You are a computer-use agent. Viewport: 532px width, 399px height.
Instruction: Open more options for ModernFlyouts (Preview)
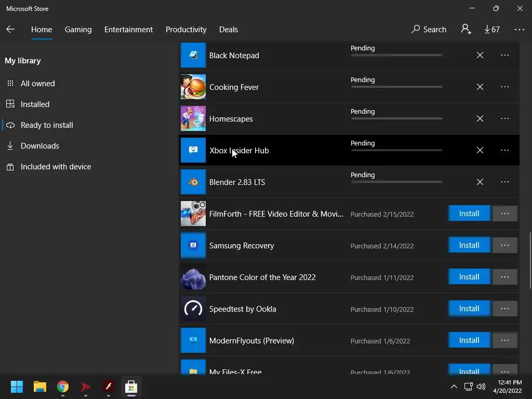pyautogui.click(x=505, y=340)
